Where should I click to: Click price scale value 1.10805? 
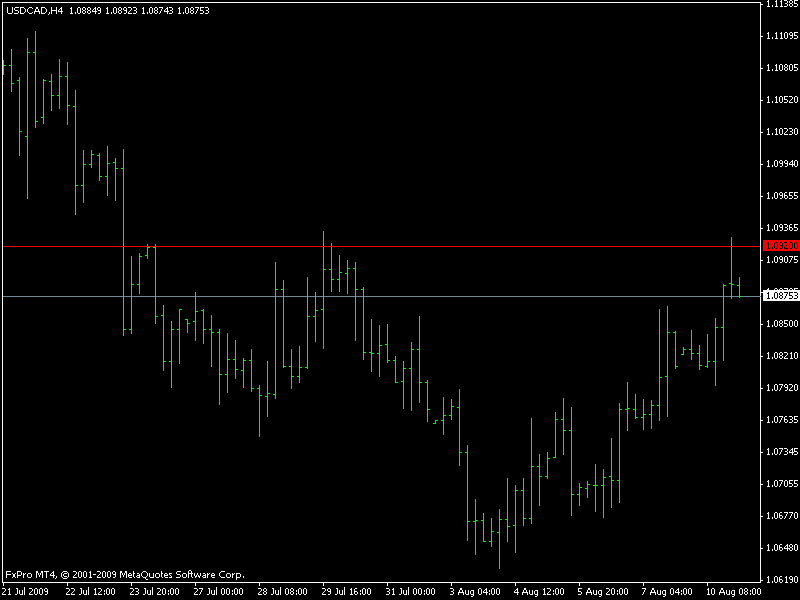pyautogui.click(x=782, y=68)
